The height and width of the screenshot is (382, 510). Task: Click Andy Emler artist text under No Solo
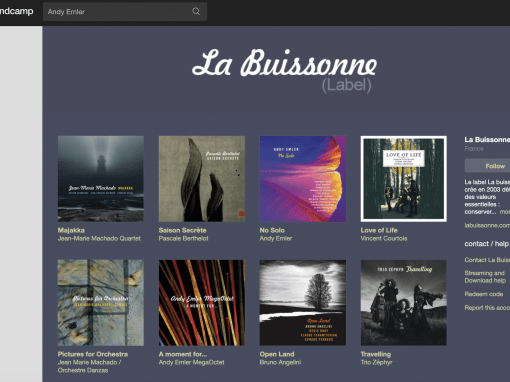point(276,238)
